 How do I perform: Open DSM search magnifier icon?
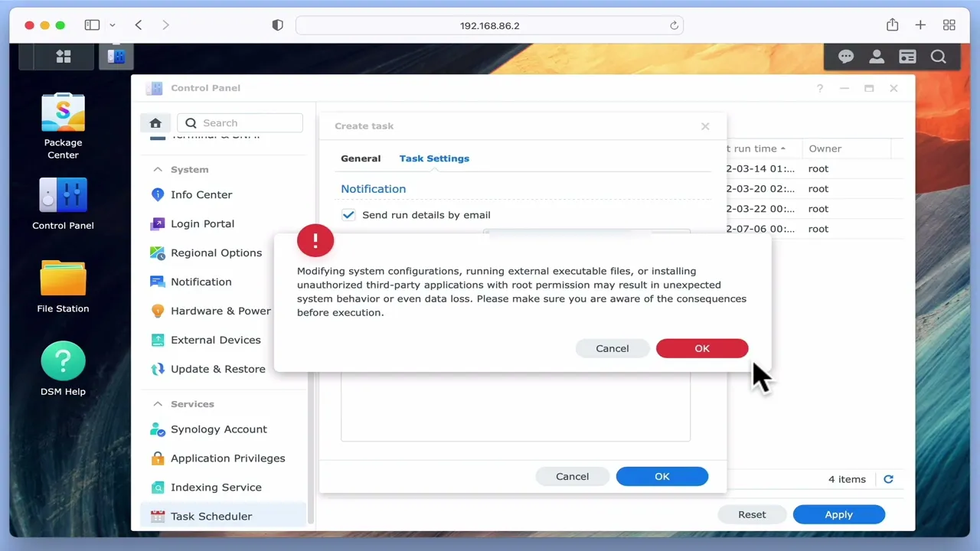[x=938, y=57]
